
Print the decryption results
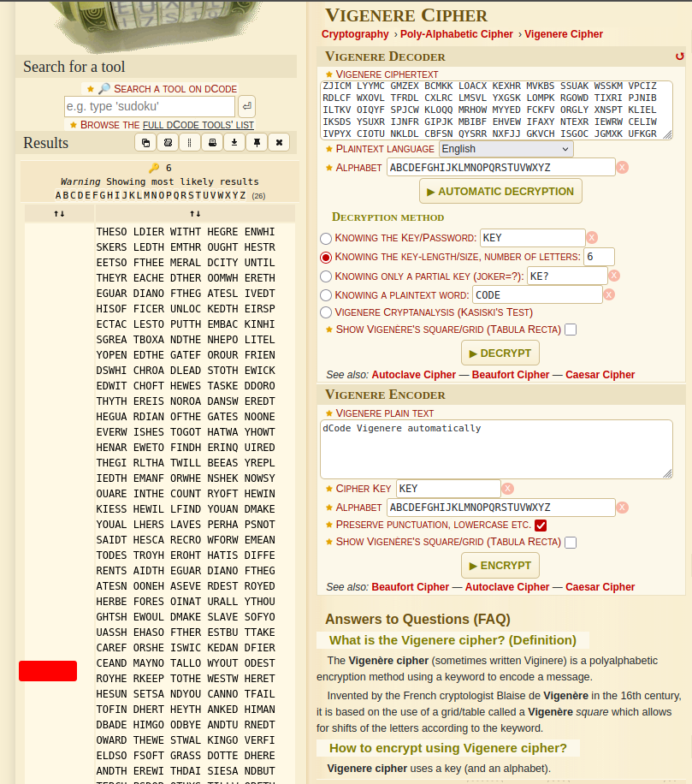(212, 143)
